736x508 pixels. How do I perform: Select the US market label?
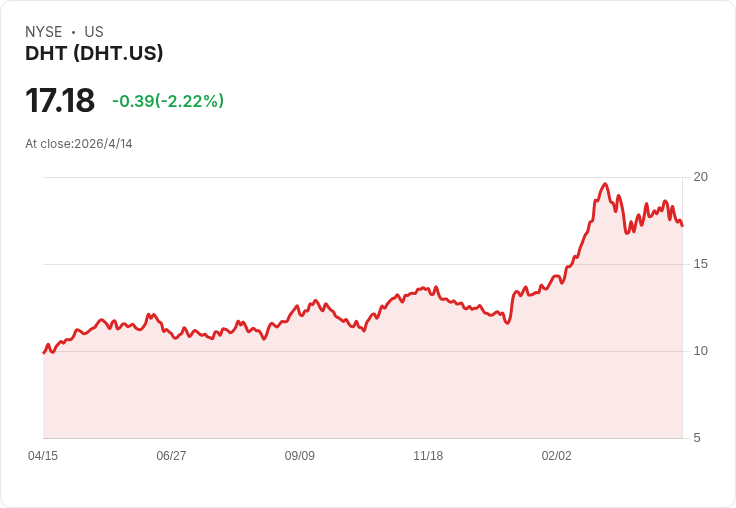(x=94, y=32)
